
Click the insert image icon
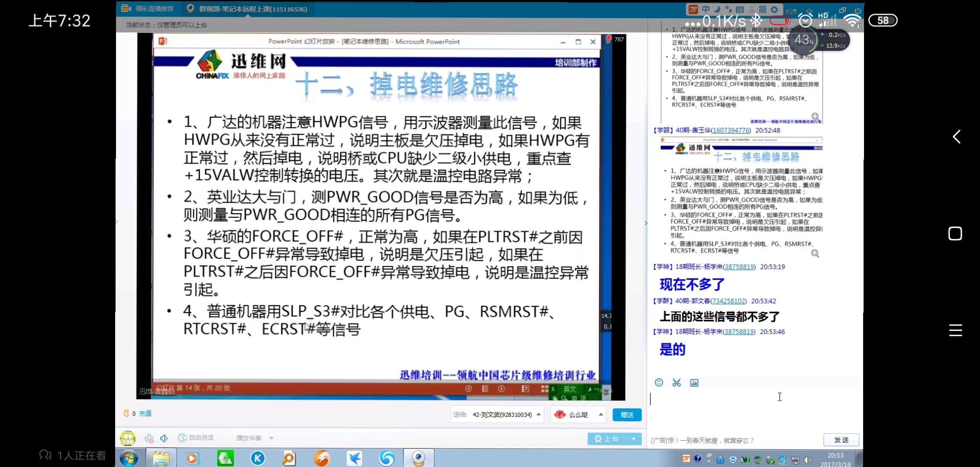[694, 382]
